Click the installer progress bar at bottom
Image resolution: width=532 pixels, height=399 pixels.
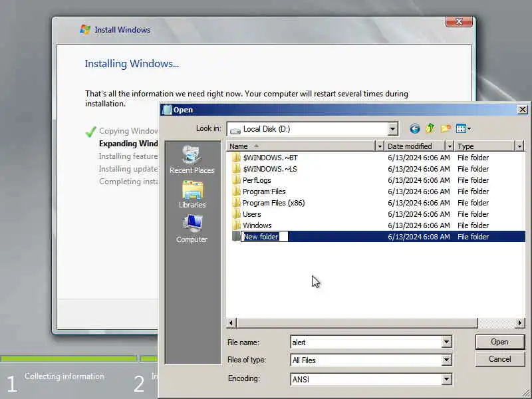(78, 358)
